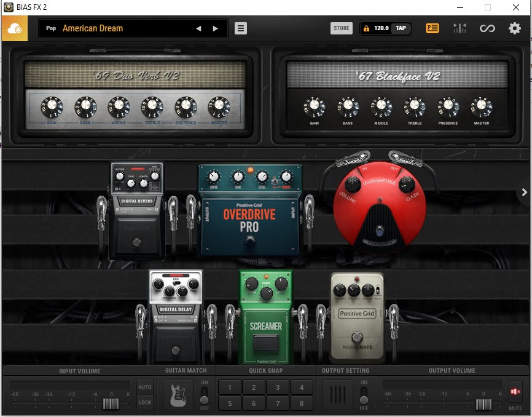This screenshot has height=417, width=532.
Task: Mute the output volume
Action: point(515,392)
